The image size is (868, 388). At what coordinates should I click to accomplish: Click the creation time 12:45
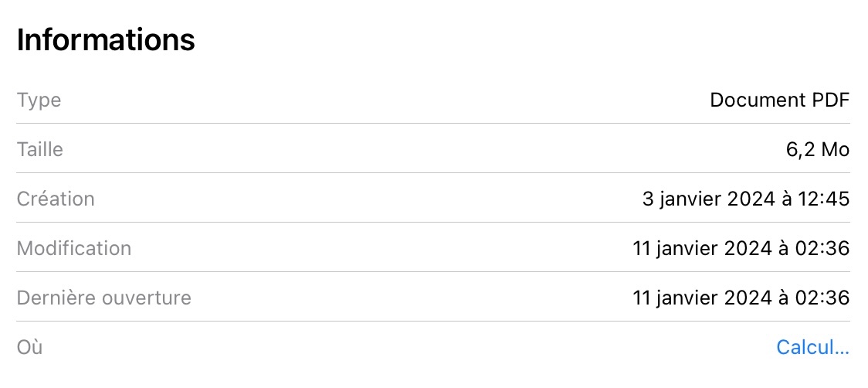pos(826,199)
